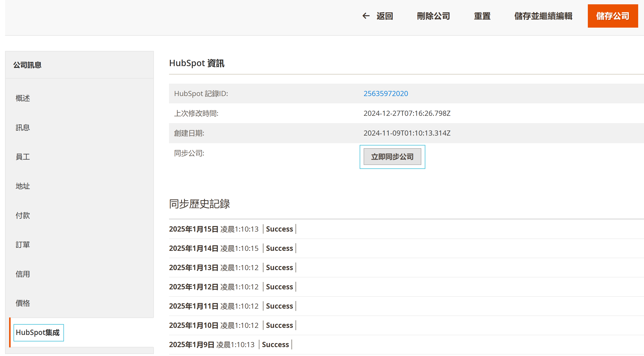Click Success status of 1月11日 sync

[279, 306]
